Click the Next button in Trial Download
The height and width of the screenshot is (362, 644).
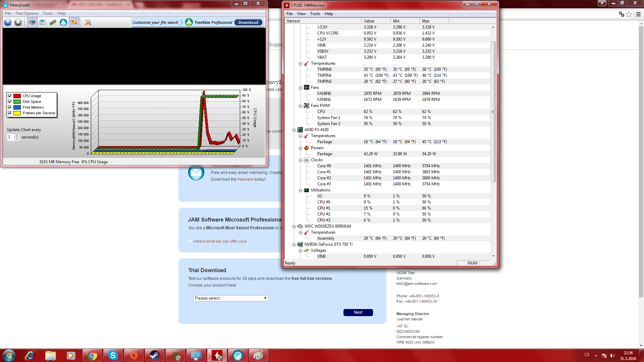pos(358,312)
